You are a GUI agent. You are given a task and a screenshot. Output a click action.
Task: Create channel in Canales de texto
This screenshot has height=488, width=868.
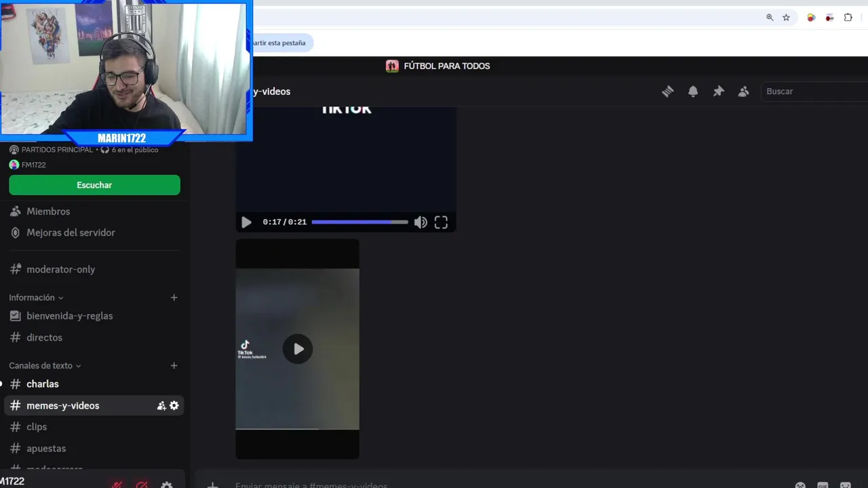coord(174,365)
